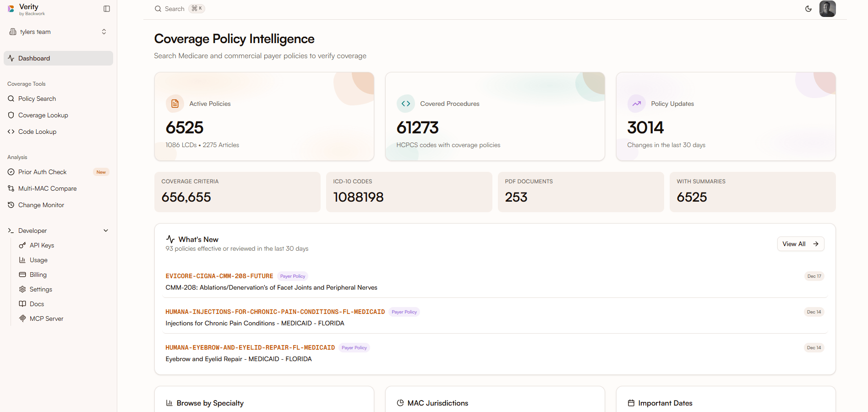Click the team building icon beside tylers team
This screenshot has height=412, width=868.
[13, 32]
